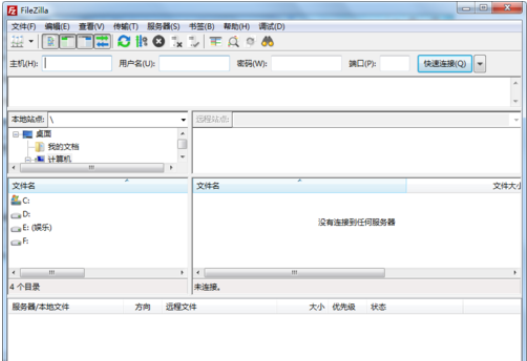Open the 文件(F) menu
This screenshot has height=361, width=527.
[x=24, y=27]
